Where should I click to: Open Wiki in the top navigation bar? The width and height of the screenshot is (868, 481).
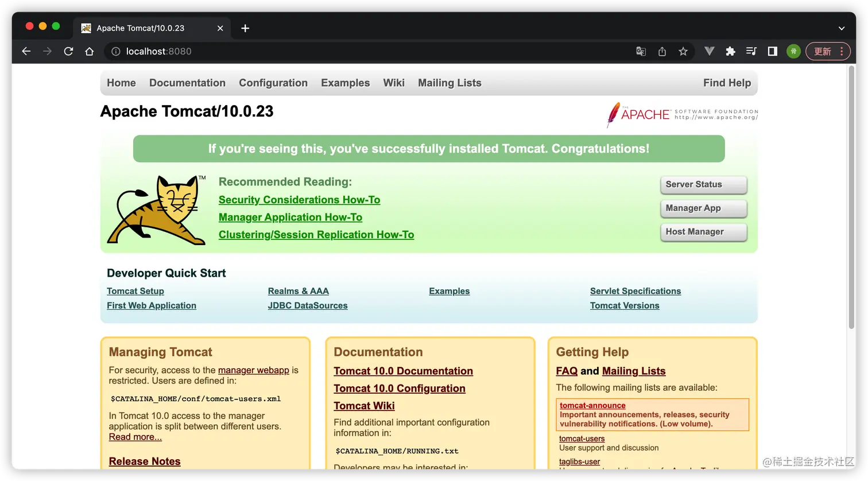394,83
